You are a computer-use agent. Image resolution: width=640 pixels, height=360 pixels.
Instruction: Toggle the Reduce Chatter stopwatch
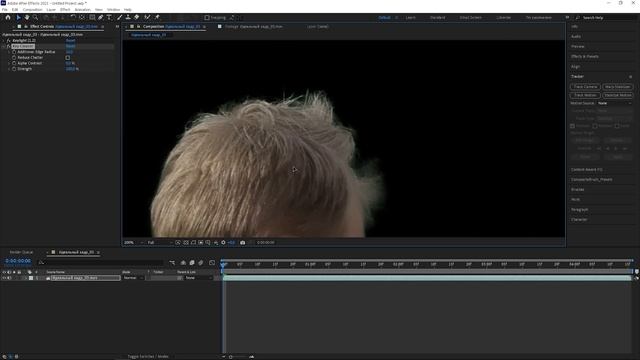(x=14, y=58)
